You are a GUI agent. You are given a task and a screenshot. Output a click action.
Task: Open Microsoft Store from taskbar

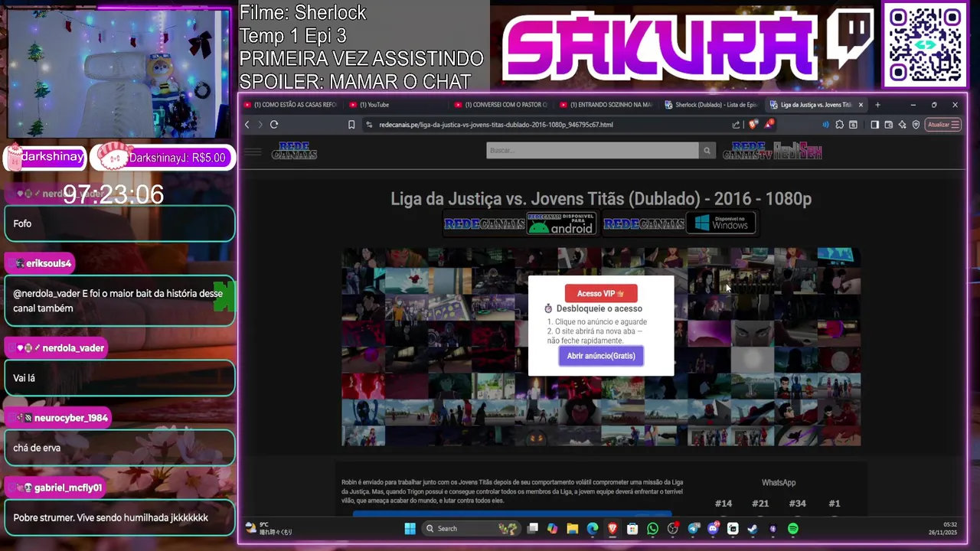(632, 529)
